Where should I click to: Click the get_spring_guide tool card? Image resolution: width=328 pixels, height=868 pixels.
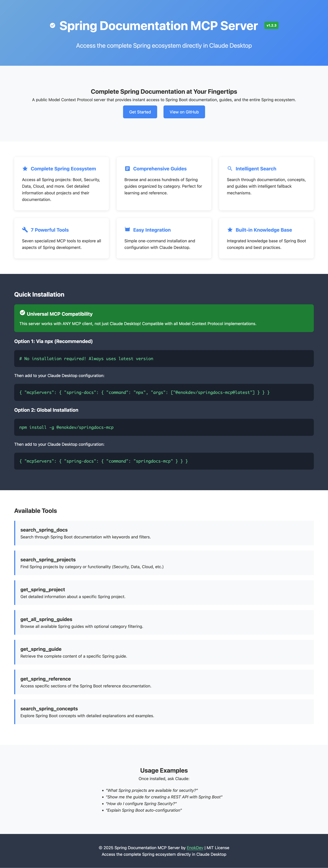pyautogui.click(x=164, y=652)
